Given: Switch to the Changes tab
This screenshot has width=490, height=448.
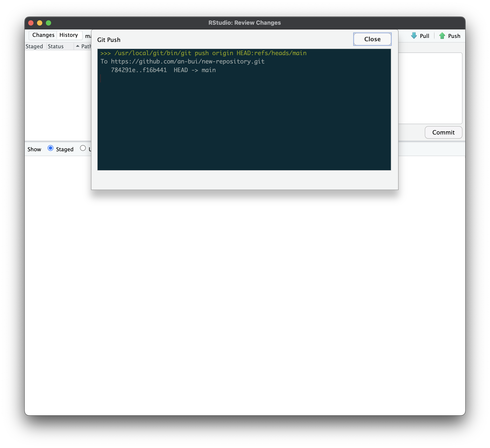Looking at the screenshot, I should (43, 35).
